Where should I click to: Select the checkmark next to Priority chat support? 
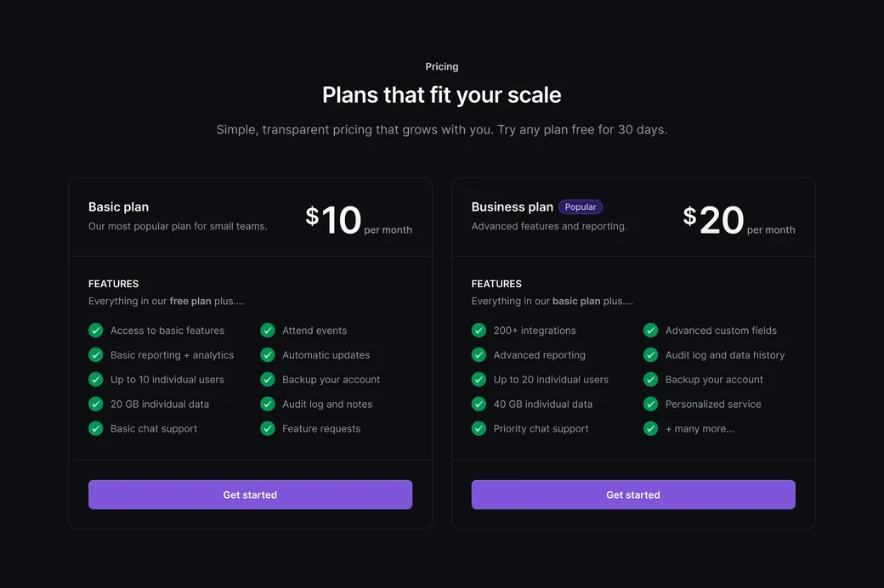pos(479,428)
